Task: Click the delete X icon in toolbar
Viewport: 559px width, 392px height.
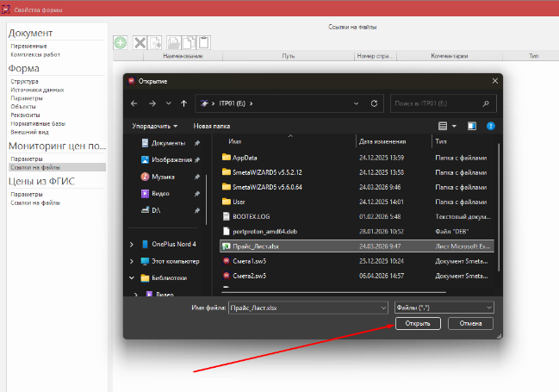Action: click(140, 42)
